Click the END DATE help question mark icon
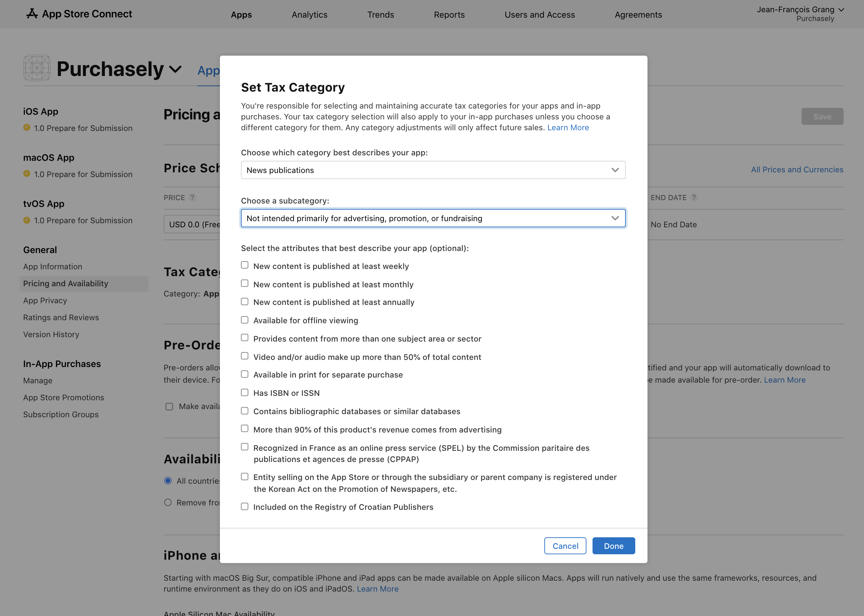864x616 pixels. click(x=694, y=197)
